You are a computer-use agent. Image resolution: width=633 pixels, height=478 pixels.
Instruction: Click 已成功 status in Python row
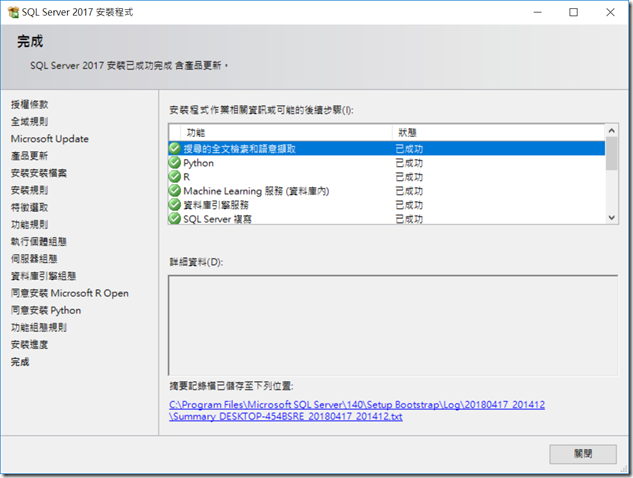click(409, 163)
